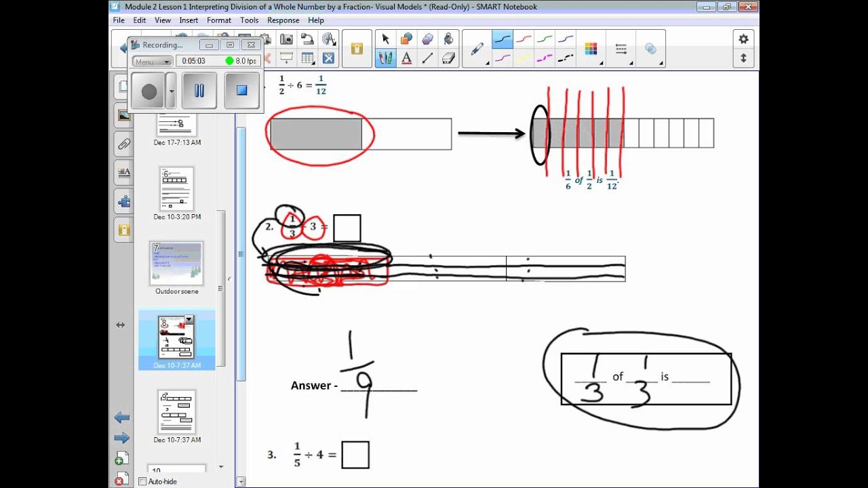Viewport: 868px width, 488px height.
Task: Click the answer box for problem 2
Action: tap(347, 228)
